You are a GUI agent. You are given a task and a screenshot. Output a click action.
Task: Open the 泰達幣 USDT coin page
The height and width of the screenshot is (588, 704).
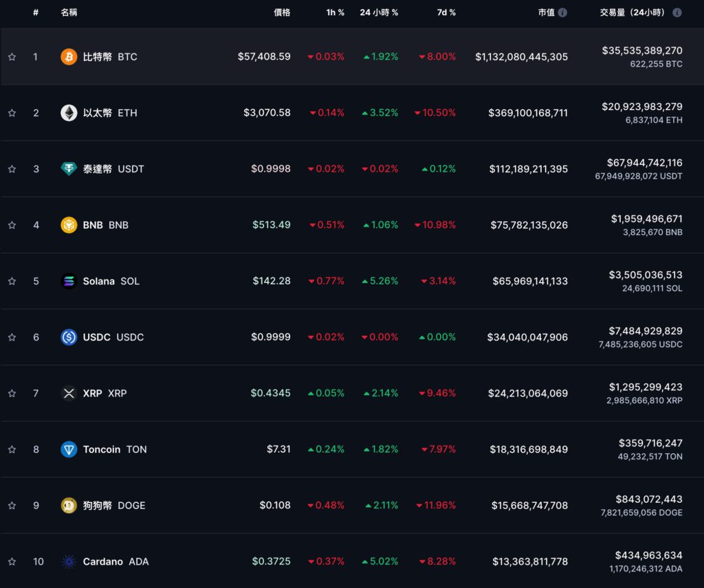coord(113,169)
